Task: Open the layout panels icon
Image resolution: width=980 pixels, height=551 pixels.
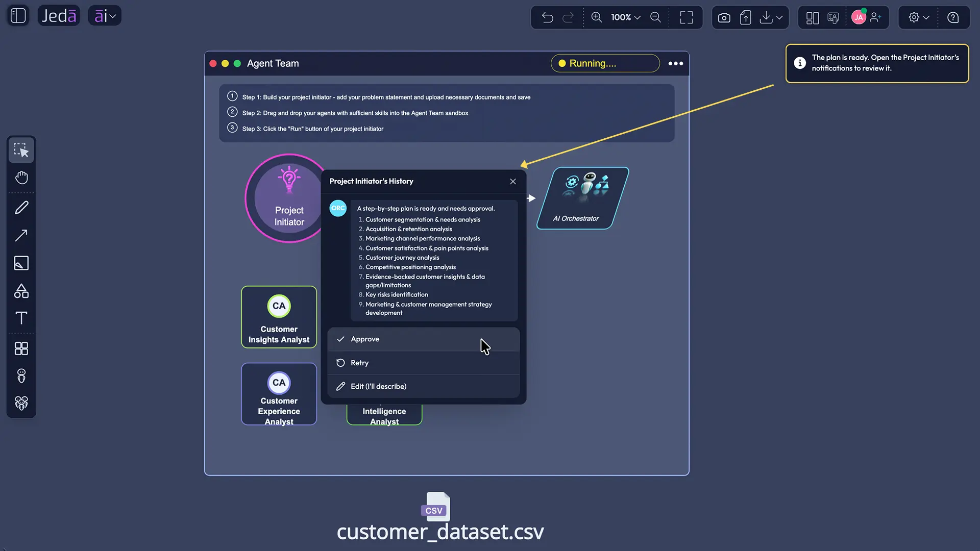Action: (812, 18)
